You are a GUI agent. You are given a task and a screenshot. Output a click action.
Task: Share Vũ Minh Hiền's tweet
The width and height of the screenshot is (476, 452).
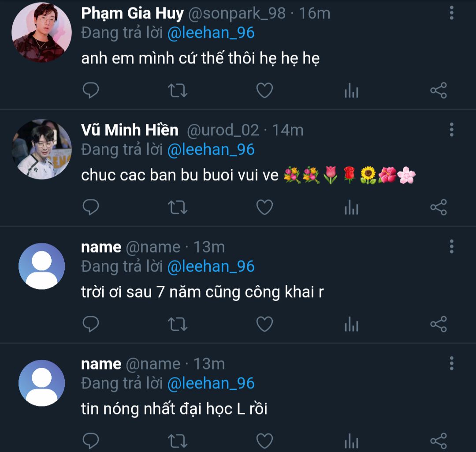click(x=438, y=207)
